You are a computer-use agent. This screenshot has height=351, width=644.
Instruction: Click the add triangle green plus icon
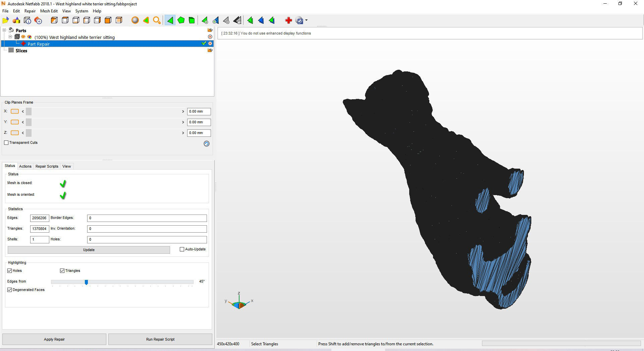[205, 20]
